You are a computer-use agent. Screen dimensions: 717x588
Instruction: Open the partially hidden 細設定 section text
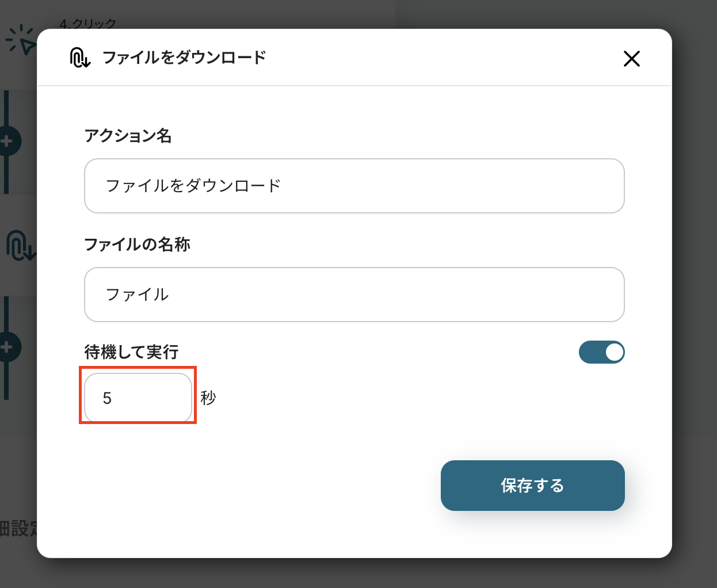tap(17, 528)
